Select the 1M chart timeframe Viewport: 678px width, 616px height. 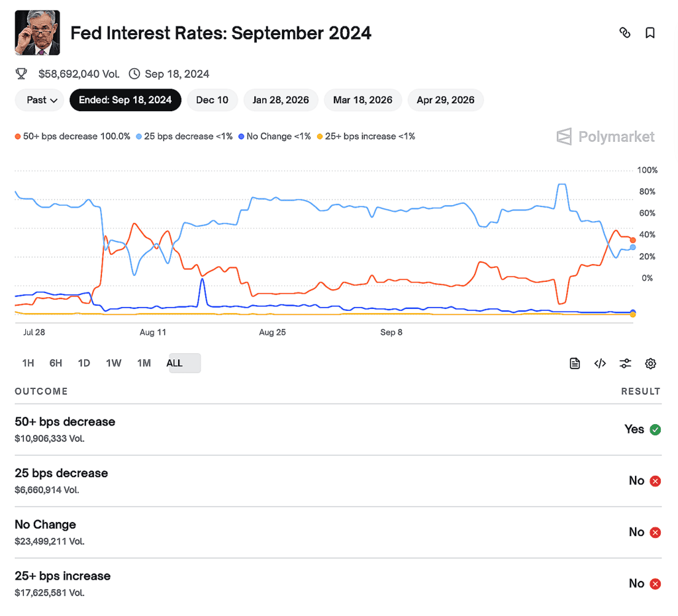pyautogui.click(x=144, y=363)
